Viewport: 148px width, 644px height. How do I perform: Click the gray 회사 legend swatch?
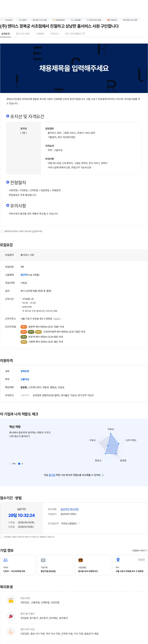click(x=10, y=464)
